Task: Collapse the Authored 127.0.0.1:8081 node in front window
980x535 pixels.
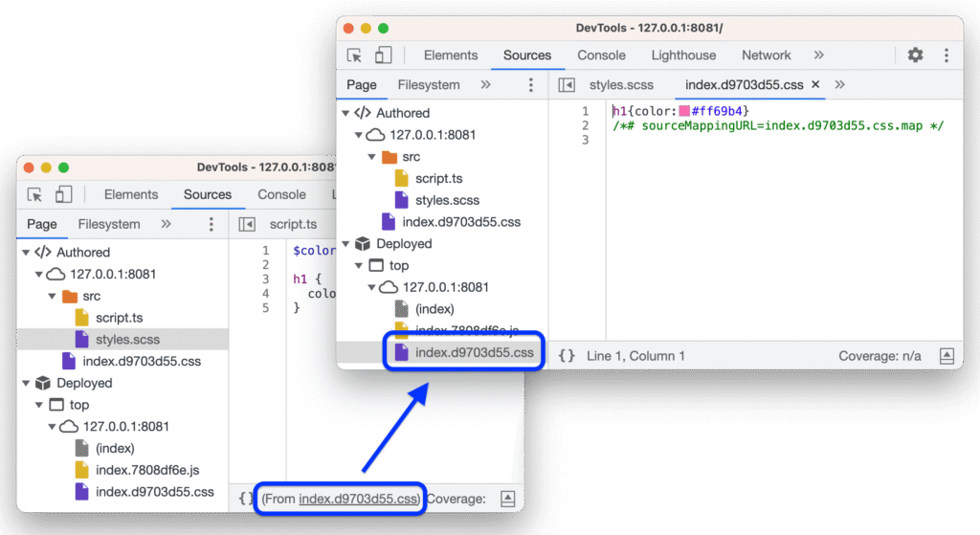Action: [x=359, y=135]
